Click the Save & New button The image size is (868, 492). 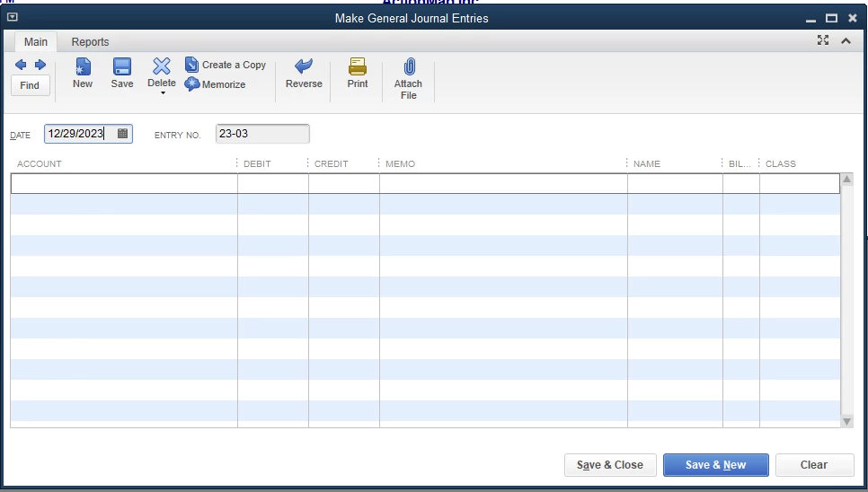[x=716, y=465]
